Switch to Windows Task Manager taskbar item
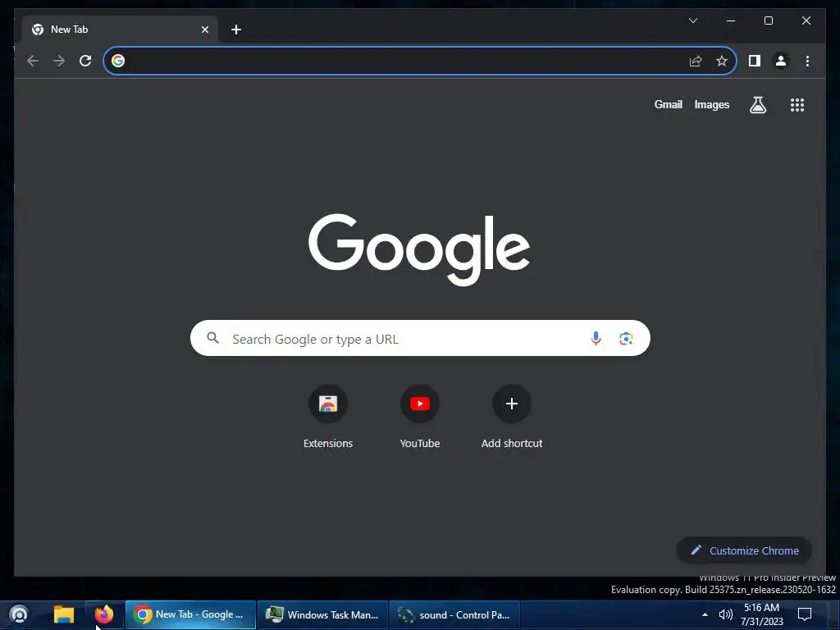840x630 pixels. (x=323, y=615)
